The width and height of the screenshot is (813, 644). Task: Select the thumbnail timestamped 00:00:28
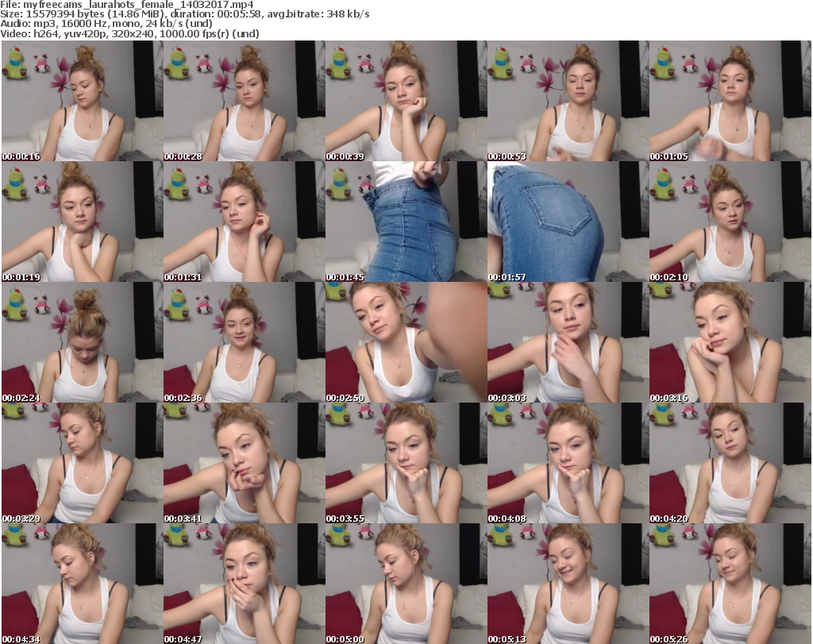245,101
